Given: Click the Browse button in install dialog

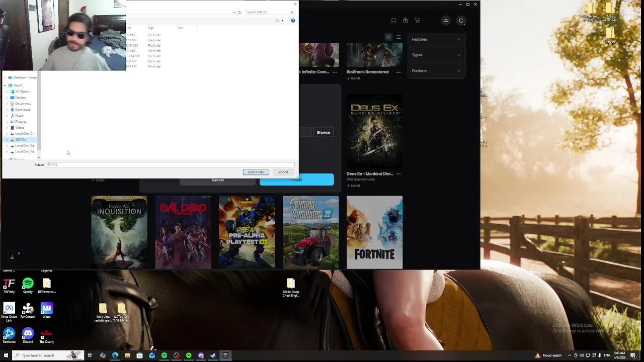Looking at the screenshot, I should [324, 132].
